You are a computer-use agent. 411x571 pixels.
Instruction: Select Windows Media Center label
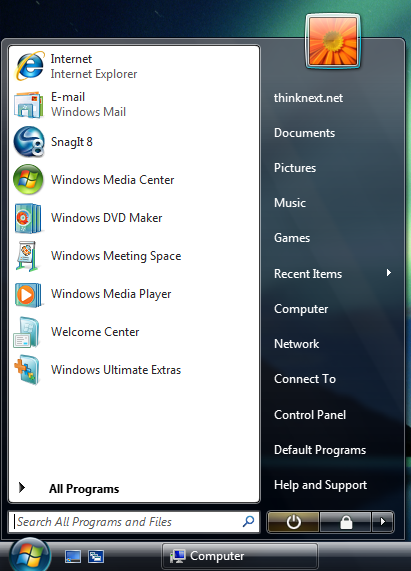click(112, 180)
